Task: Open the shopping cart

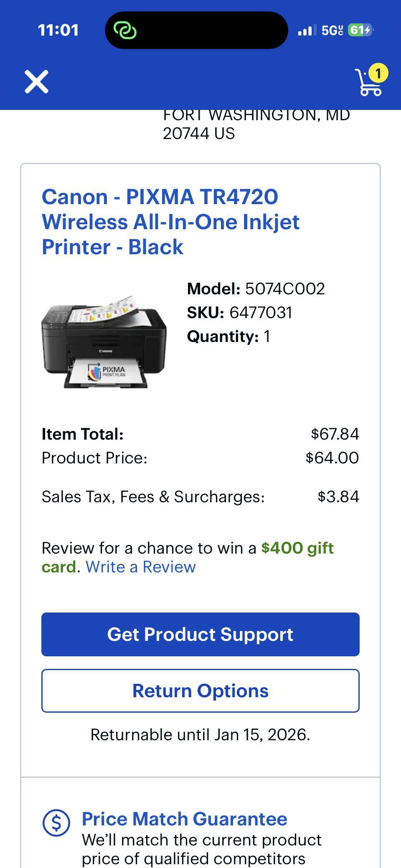Action: (367, 84)
